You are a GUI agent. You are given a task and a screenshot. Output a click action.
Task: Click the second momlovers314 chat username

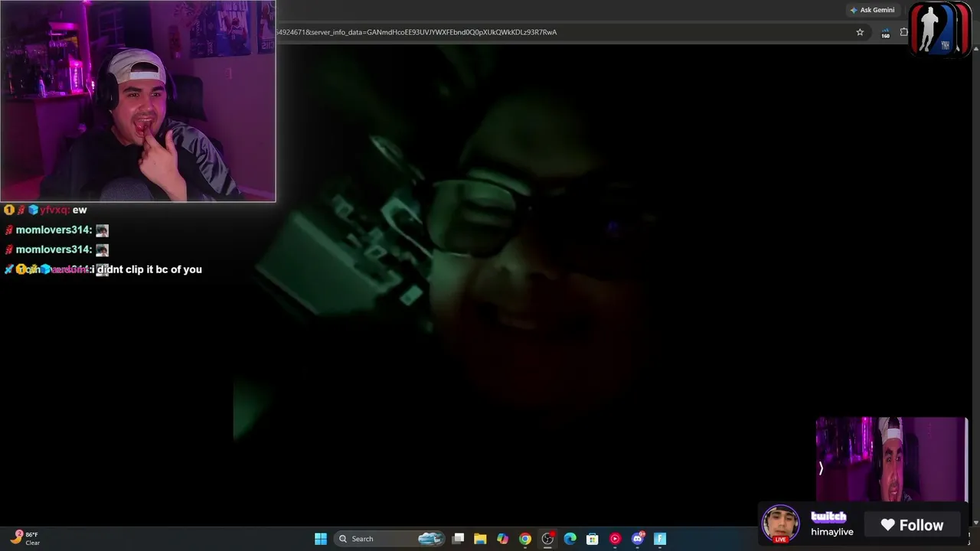(x=54, y=249)
